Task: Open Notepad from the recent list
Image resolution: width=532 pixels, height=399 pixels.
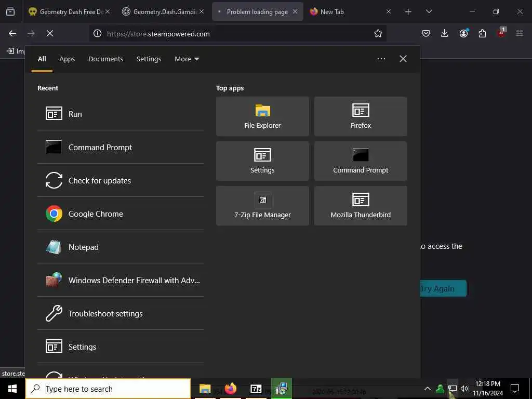Action: [x=121, y=247]
